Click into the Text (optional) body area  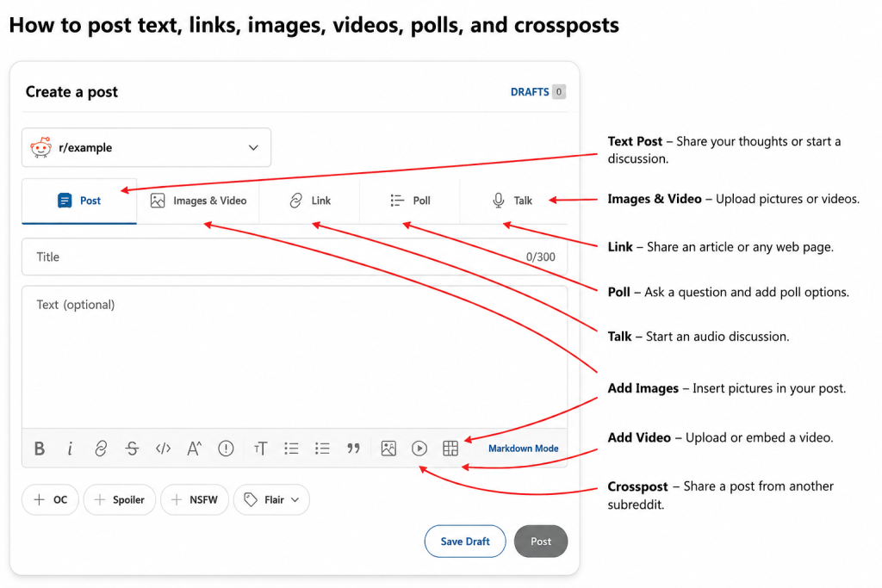click(x=295, y=357)
